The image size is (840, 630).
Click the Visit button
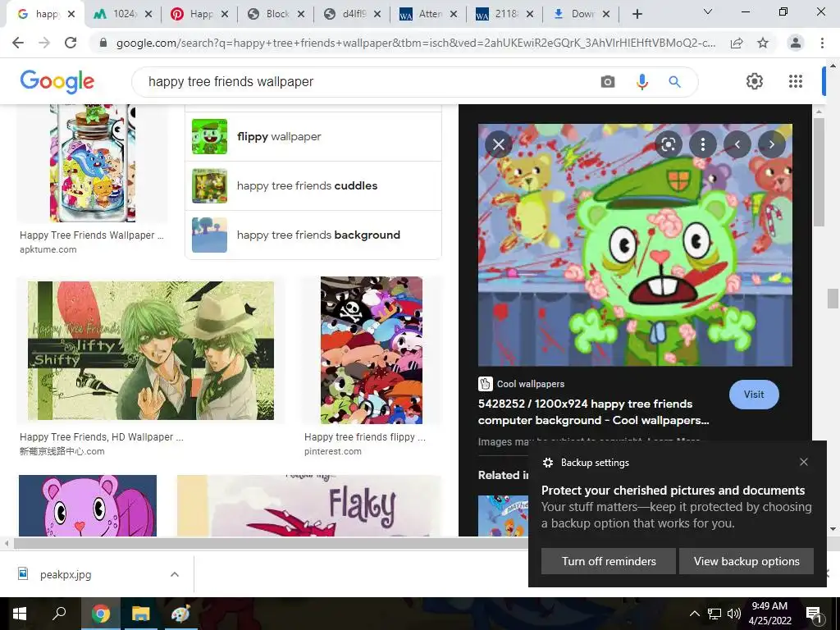[x=754, y=395]
